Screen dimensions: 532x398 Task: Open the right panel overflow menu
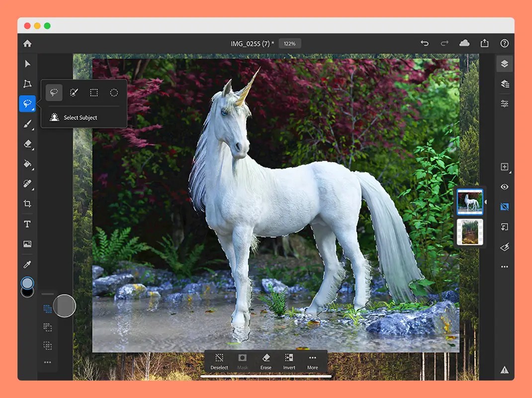505,267
